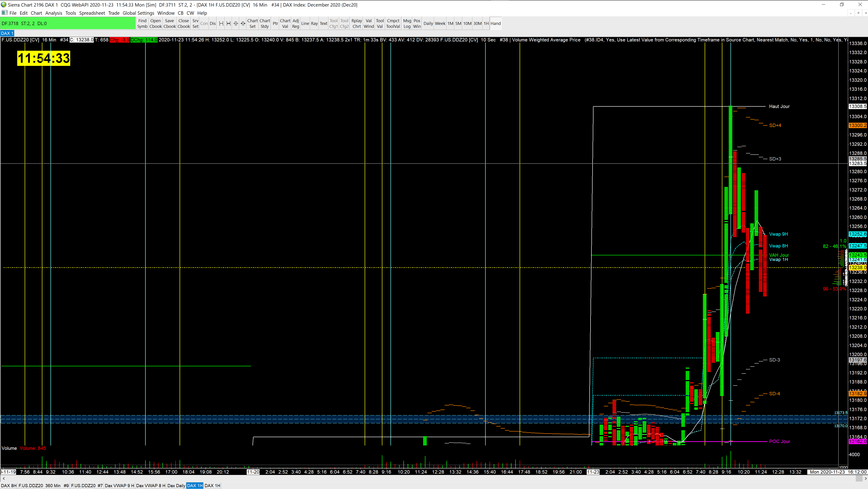Click the compress bar spacing icon
The width and height of the screenshot is (868, 489).
point(236,24)
